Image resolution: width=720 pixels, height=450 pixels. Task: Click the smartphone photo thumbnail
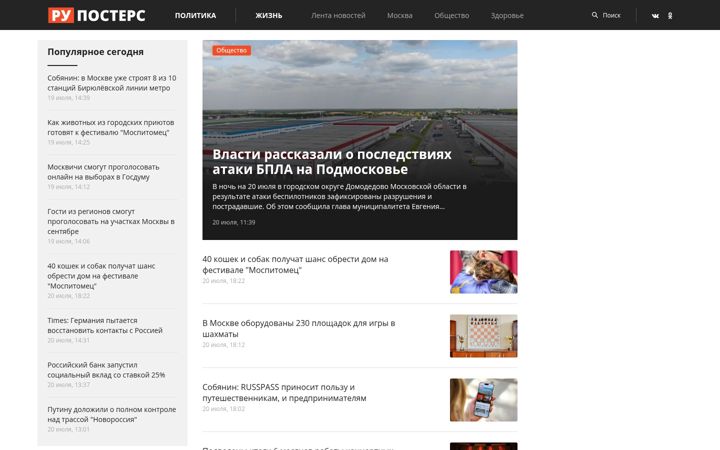[x=484, y=400]
